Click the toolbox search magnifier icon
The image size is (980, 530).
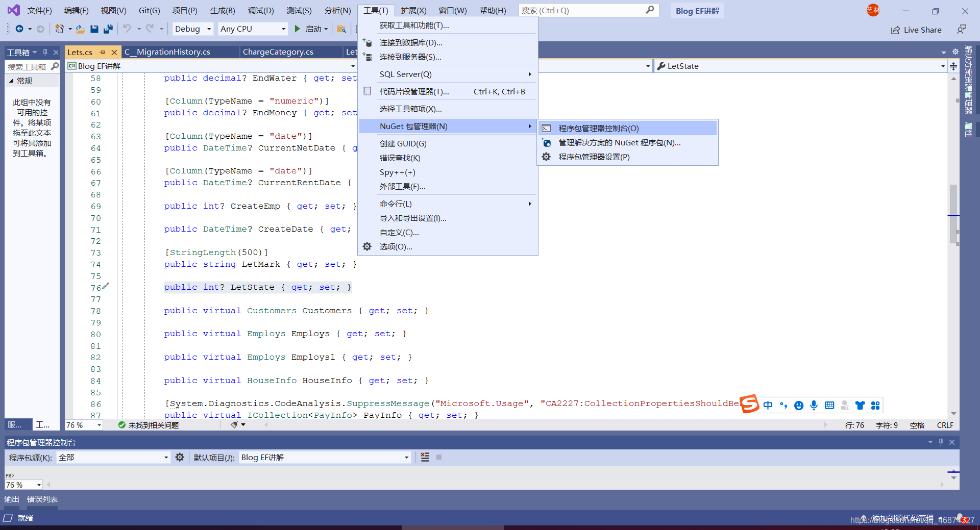[x=55, y=66]
